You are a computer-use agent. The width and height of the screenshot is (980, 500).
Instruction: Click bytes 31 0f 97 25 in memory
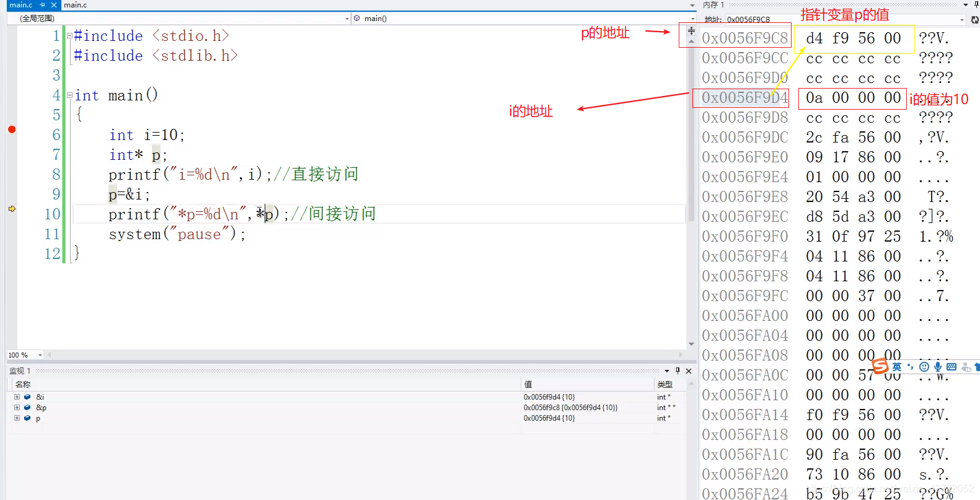click(x=853, y=237)
